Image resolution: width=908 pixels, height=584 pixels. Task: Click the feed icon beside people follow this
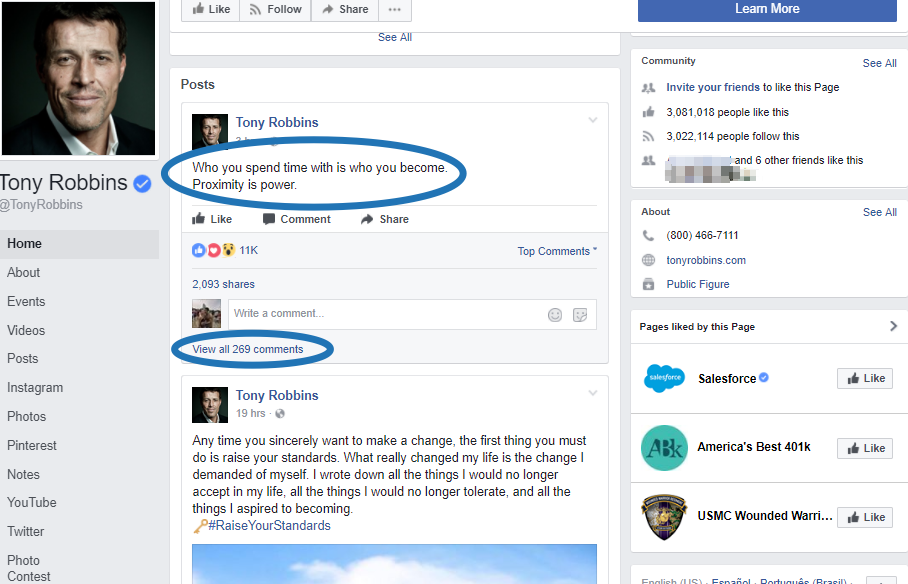(x=649, y=137)
